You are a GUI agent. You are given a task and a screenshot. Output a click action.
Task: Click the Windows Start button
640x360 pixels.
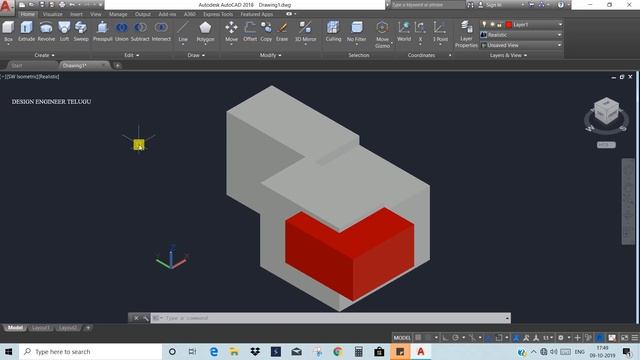point(9,351)
